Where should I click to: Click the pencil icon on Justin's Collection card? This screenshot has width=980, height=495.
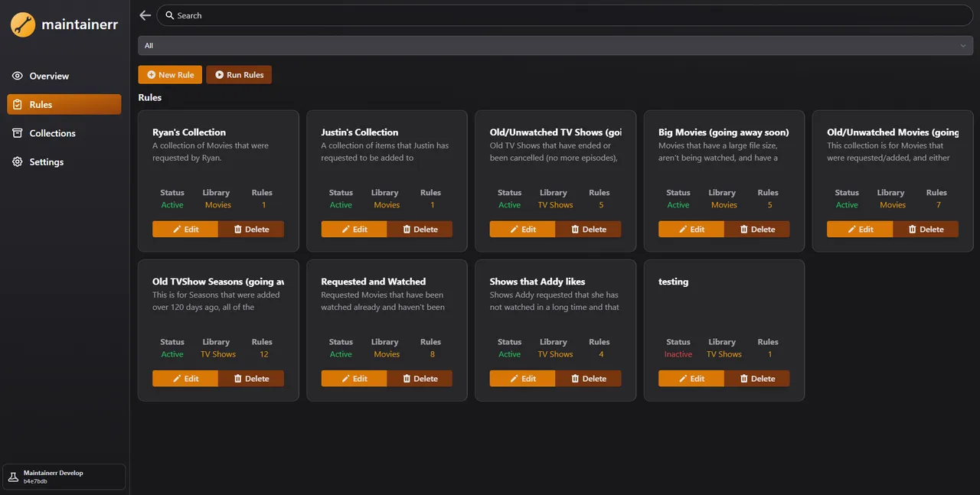(x=344, y=229)
